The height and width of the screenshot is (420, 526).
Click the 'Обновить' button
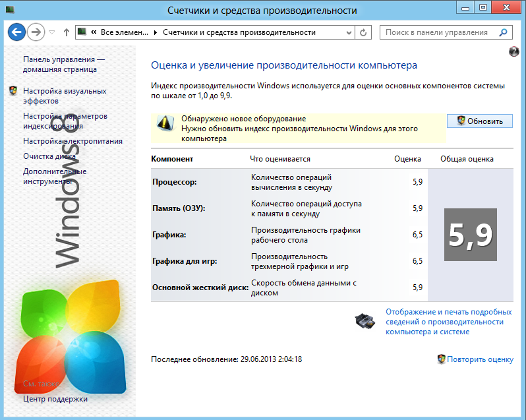(480, 121)
